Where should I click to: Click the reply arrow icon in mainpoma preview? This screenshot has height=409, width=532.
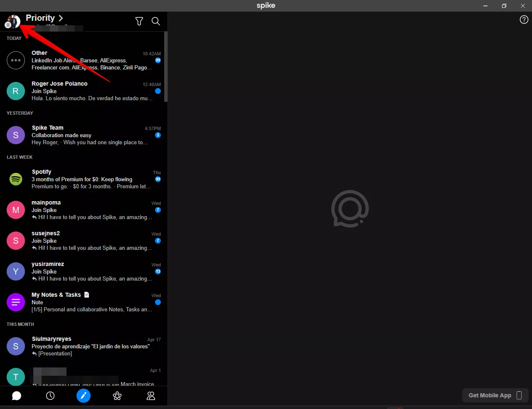coord(34,217)
